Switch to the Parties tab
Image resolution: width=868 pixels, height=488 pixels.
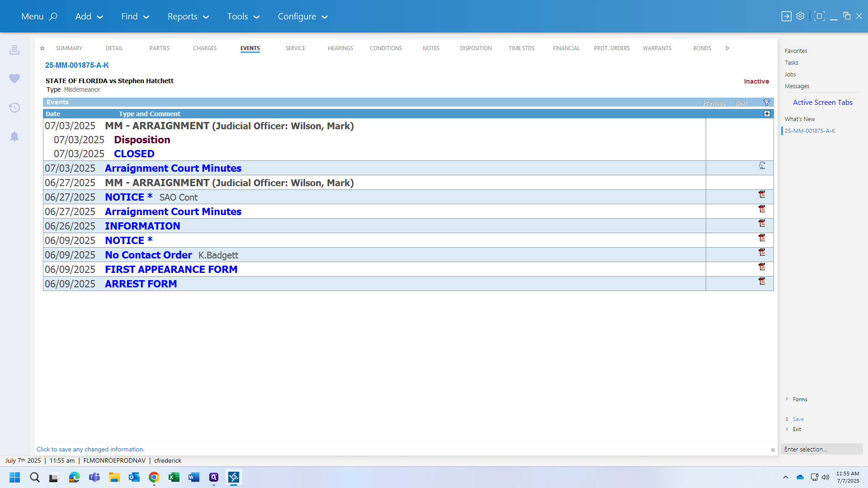(x=160, y=48)
